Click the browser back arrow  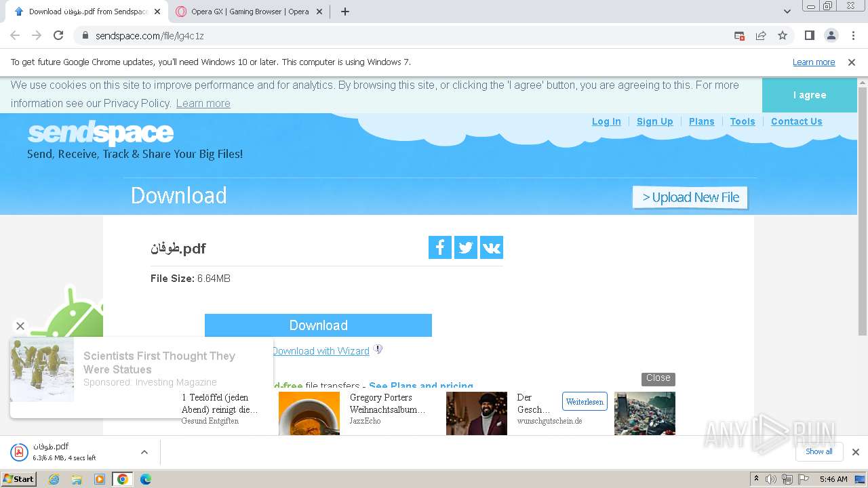tap(15, 35)
